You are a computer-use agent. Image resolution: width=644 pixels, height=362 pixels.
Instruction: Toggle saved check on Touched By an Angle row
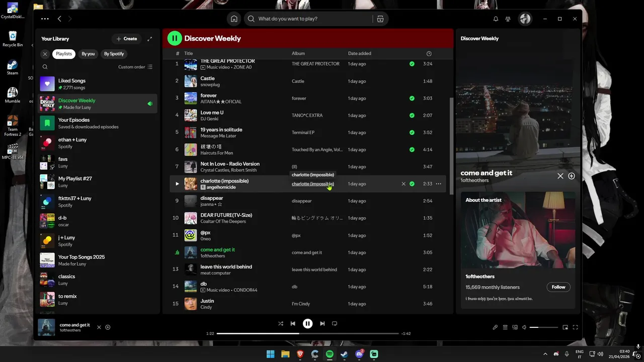click(x=412, y=149)
